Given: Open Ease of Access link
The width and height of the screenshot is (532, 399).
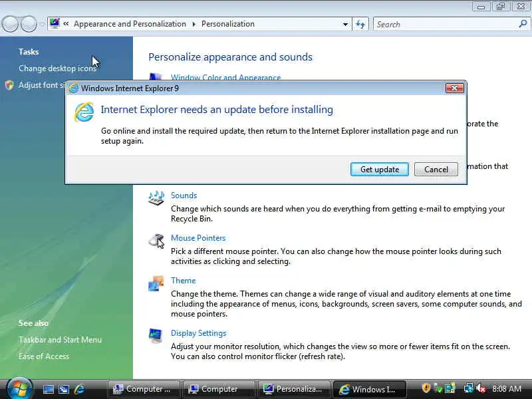Looking at the screenshot, I should coord(44,356).
